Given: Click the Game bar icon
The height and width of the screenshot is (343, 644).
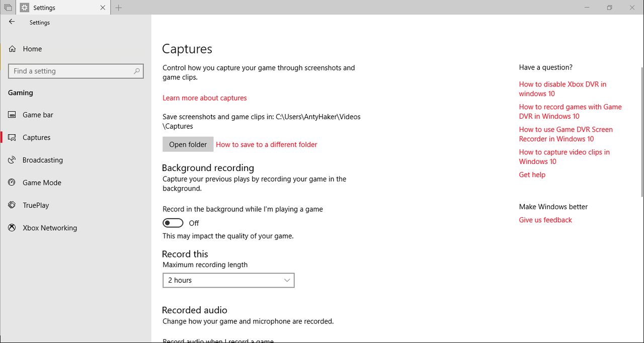Looking at the screenshot, I should [13, 115].
